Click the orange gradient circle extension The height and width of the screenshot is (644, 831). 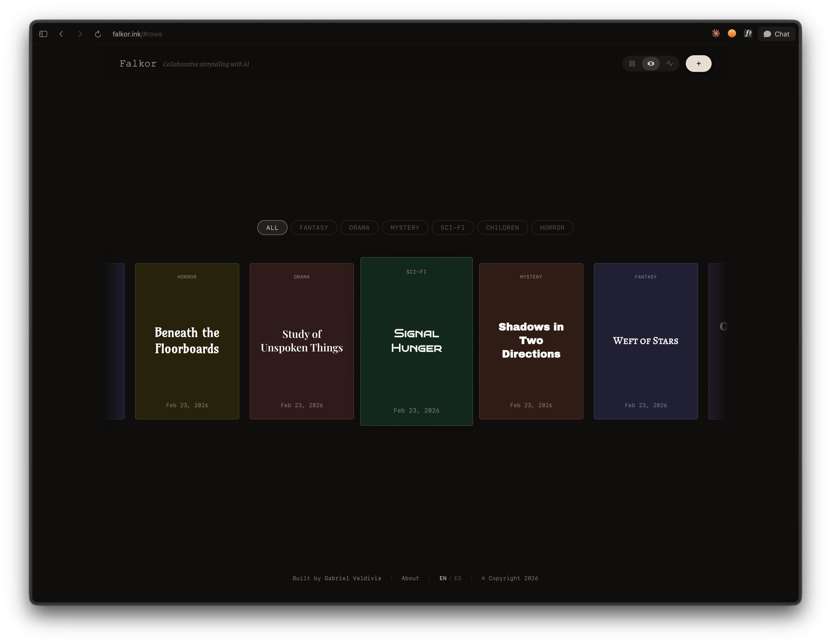coord(732,33)
